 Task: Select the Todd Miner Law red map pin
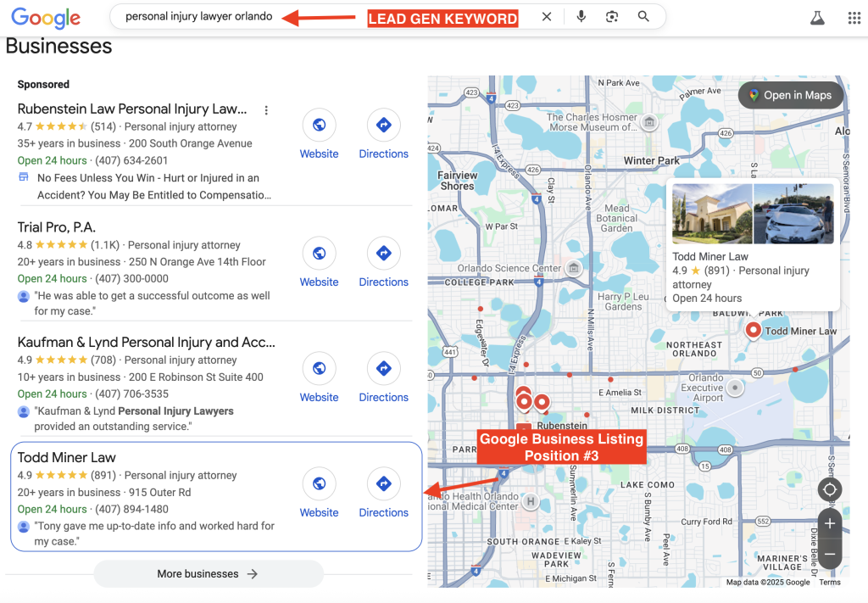(753, 331)
